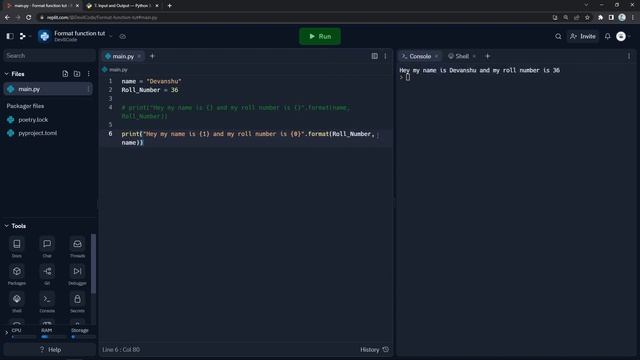
Task: Open the Threads tool
Action: (x=77, y=247)
